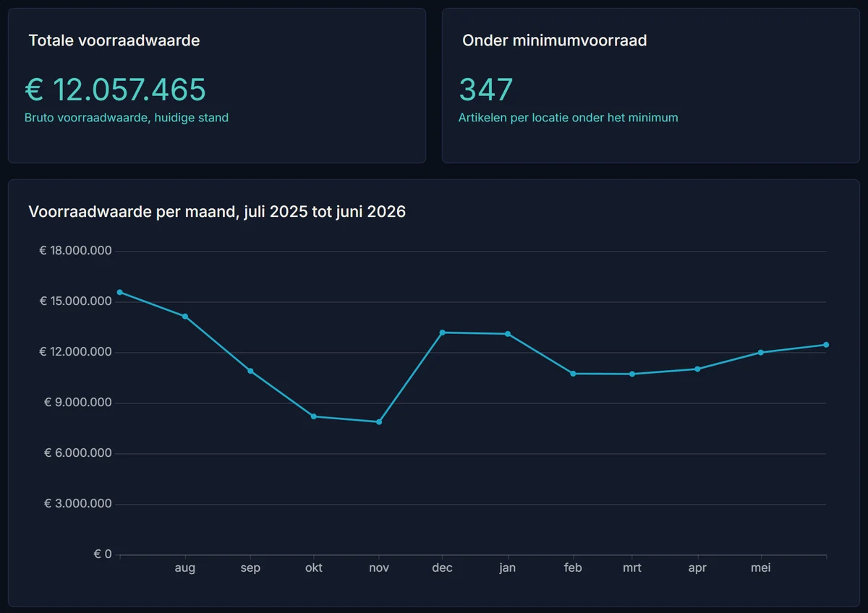
Task: Click the € 18.000.000 axis label
Action: click(x=76, y=251)
